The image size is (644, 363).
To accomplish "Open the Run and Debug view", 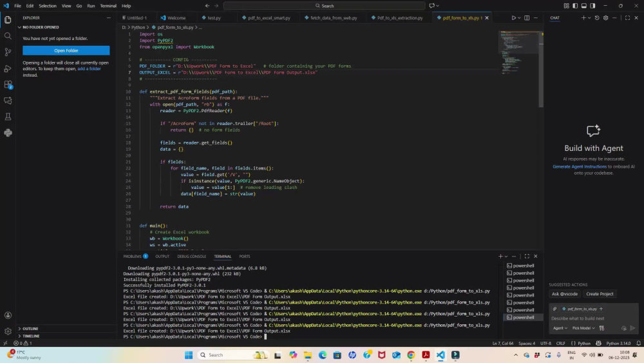I will coord(8,68).
